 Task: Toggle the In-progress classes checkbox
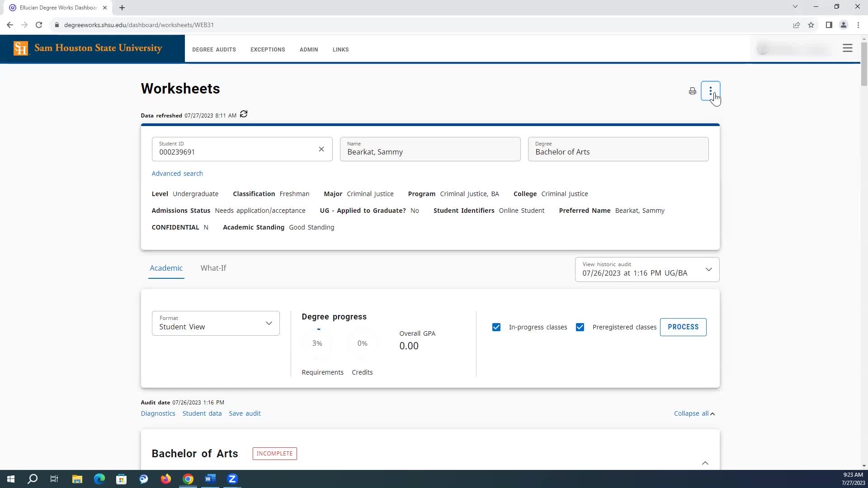pos(496,327)
